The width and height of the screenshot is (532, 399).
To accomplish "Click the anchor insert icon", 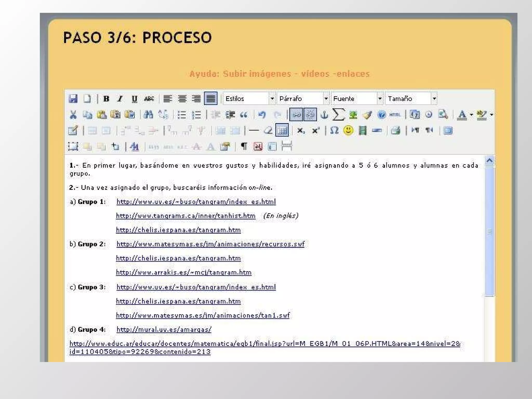I will pyautogui.click(x=324, y=115).
